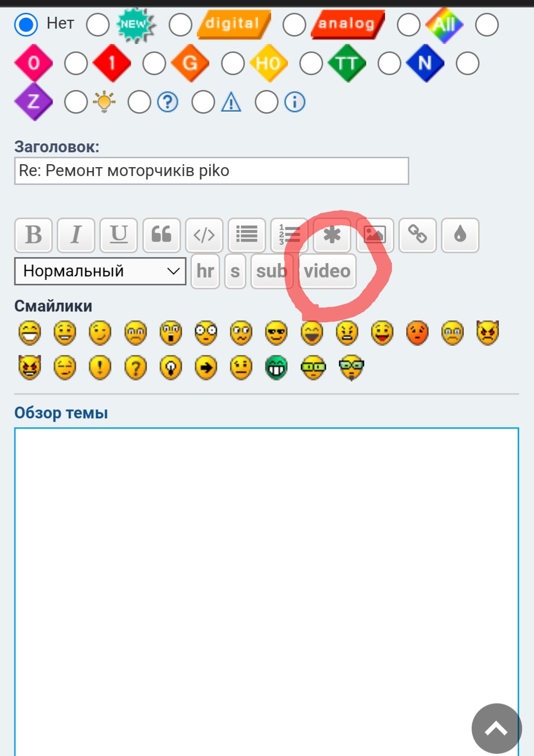Add a numbered list via toolbar
This screenshot has width=534, height=756.
coord(290,235)
